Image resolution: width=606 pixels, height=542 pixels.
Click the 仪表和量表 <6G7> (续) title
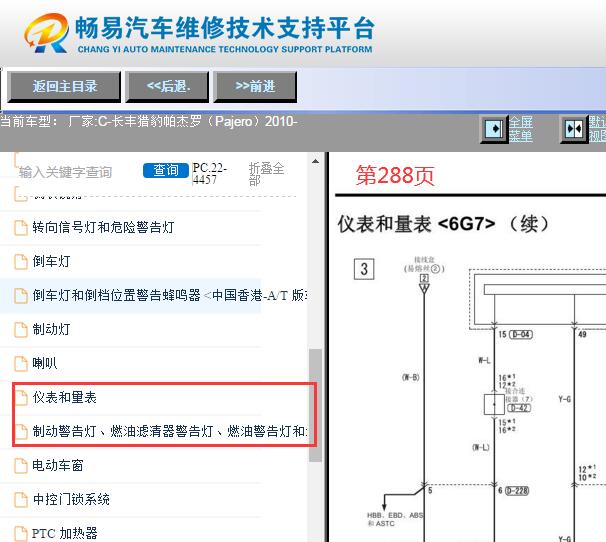(x=443, y=224)
